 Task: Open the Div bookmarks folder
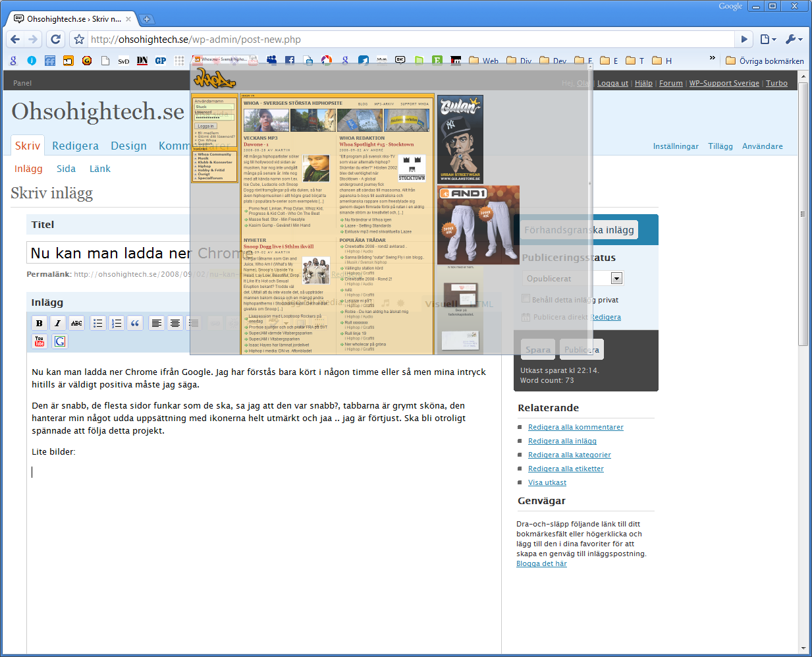click(x=519, y=61)
